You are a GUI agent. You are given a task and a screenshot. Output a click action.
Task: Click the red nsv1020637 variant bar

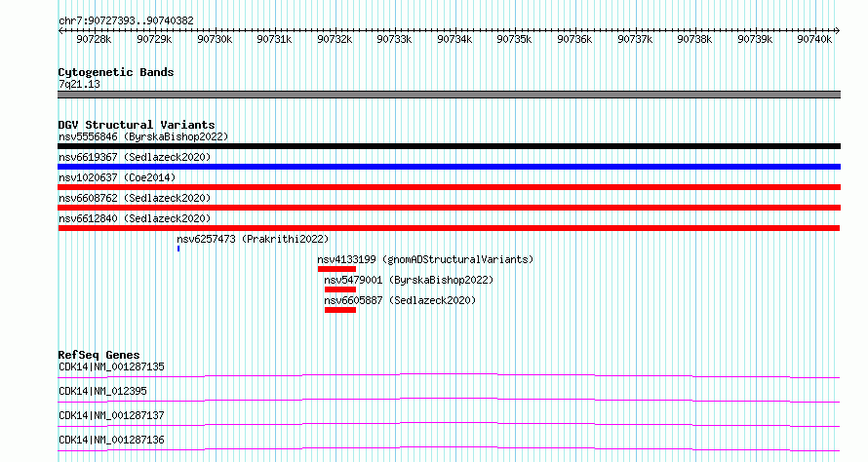449,187
